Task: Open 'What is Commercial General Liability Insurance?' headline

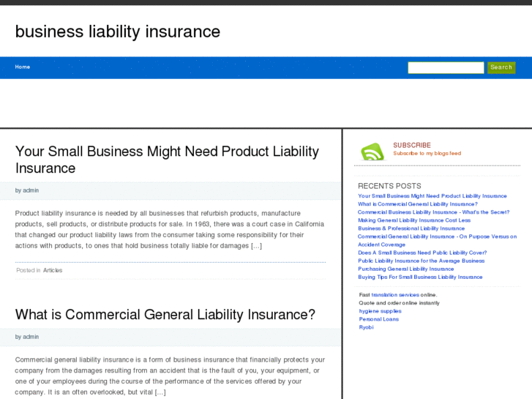Action: (165, 315)
